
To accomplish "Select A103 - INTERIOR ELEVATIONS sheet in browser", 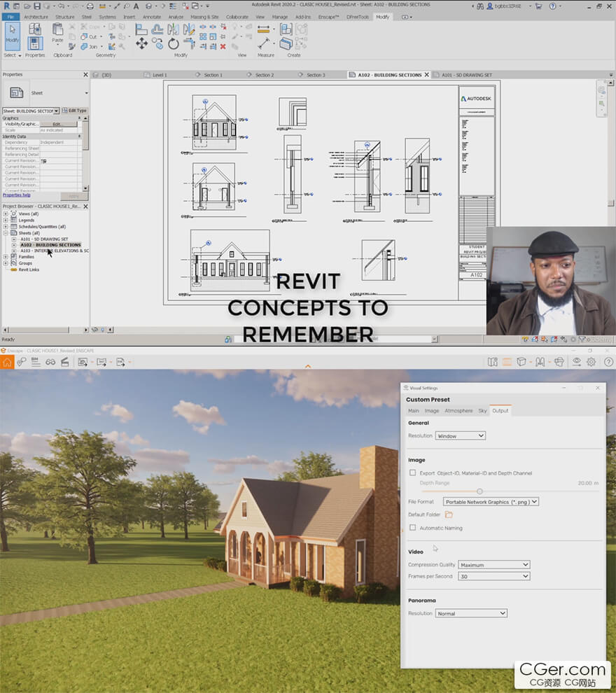I will 55,251.
